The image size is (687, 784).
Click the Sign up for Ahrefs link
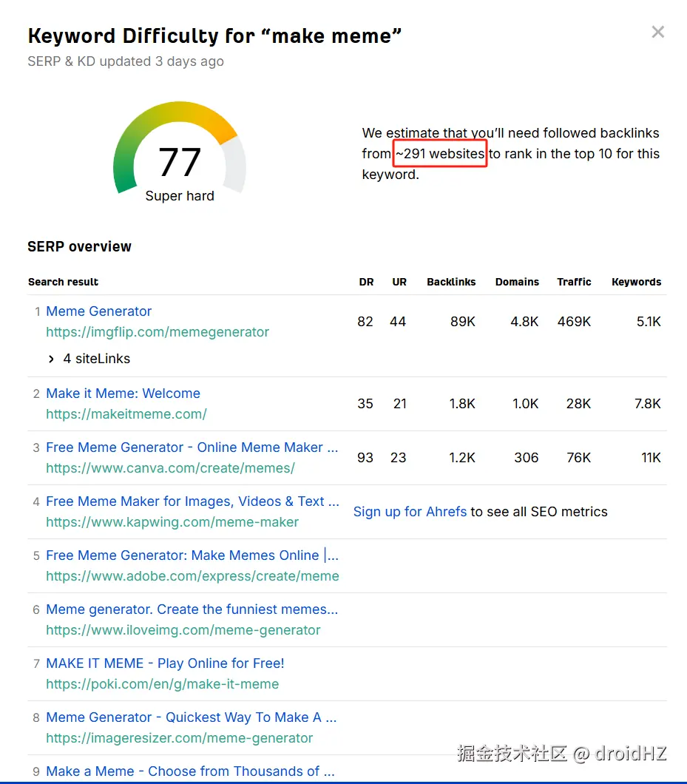tap(410, 512)
